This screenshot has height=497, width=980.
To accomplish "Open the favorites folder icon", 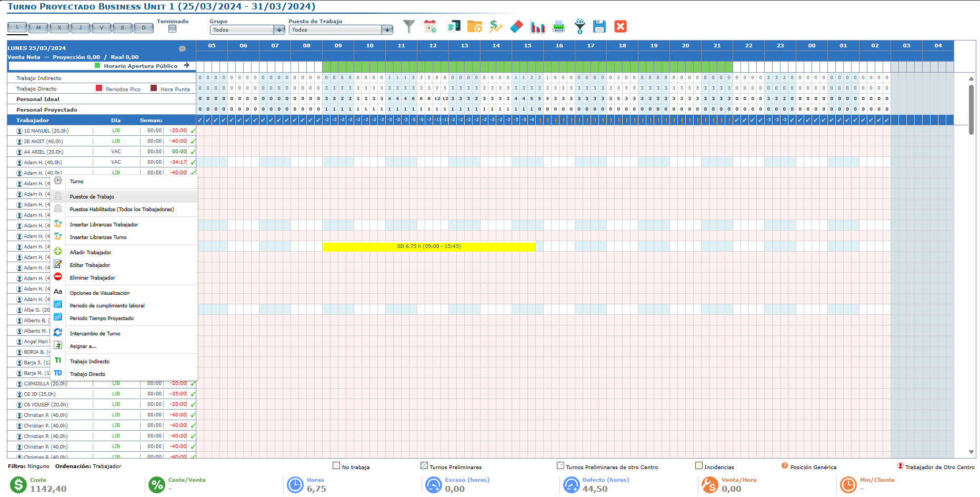I will tap(475, 26).
